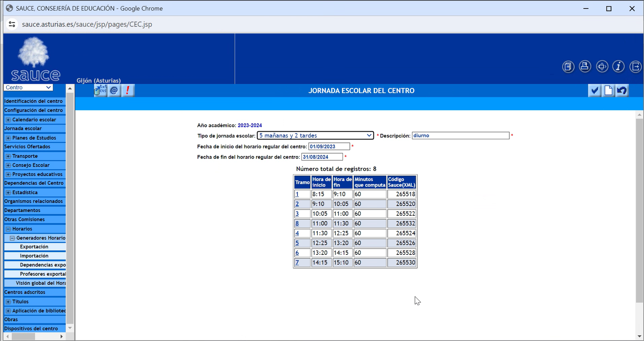Click the sidebar horizontal scrollbar thumb
This screenshot has width=644, height=341.
[x=23, y=337]
